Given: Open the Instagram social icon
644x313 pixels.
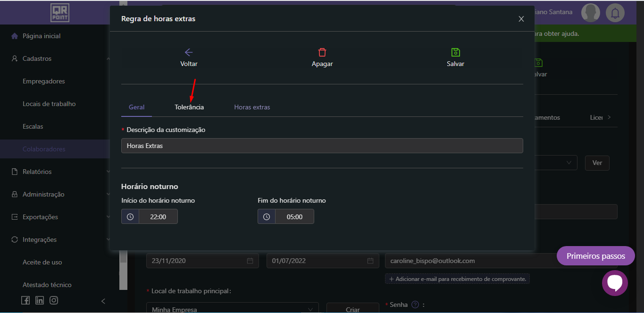Looking at the screenshot, I should click(54, 300).
